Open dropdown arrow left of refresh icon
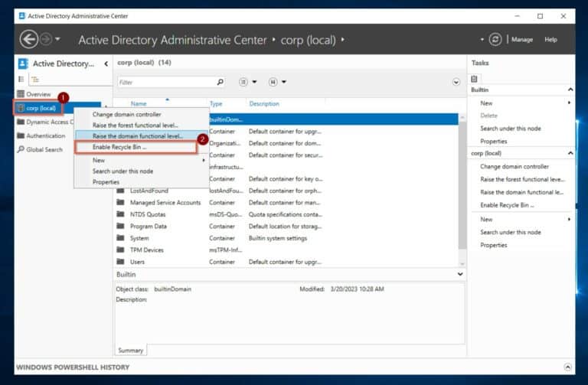Viewport: 588px width, 385px height. (482, 39)
